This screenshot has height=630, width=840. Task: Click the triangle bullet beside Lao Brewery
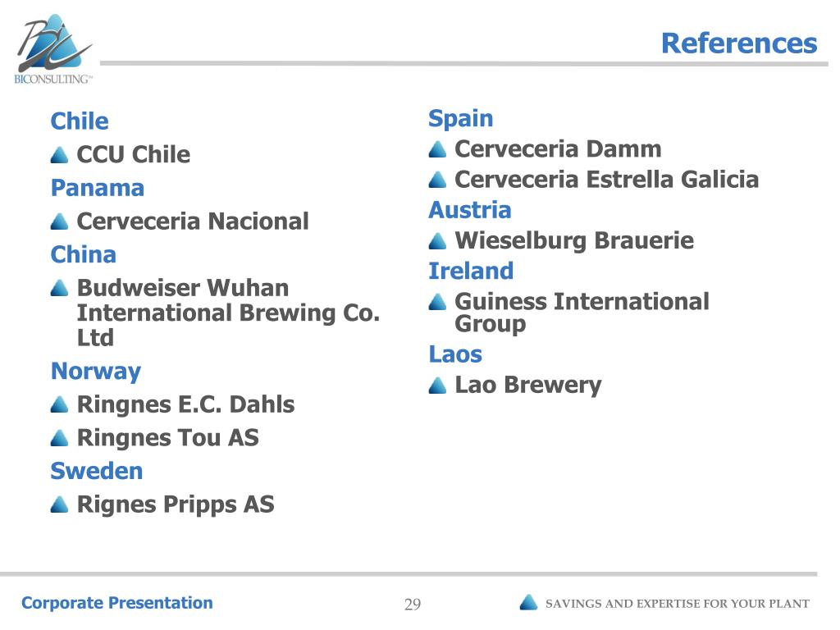(x=438, y=386)
